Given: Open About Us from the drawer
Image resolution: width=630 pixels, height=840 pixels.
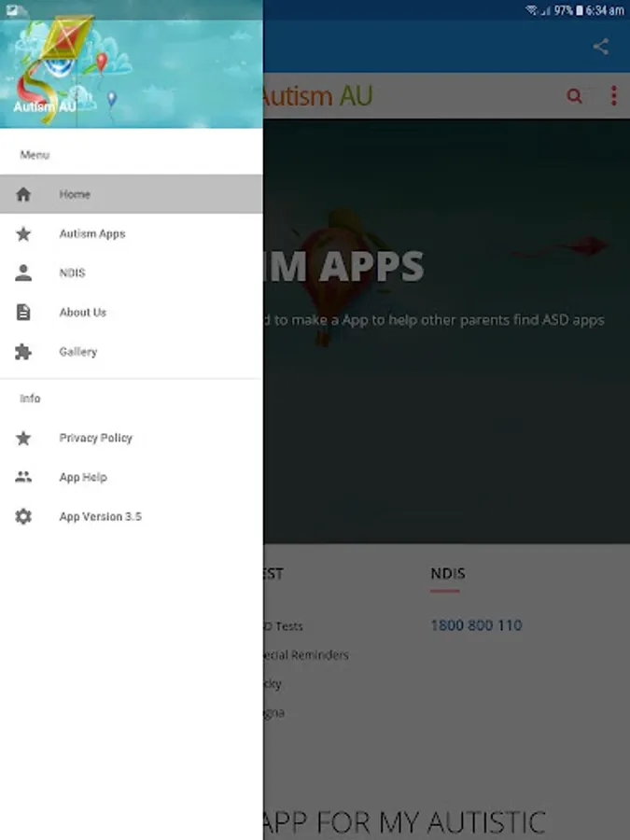Looking at the screenshot, I should point(132,313).
